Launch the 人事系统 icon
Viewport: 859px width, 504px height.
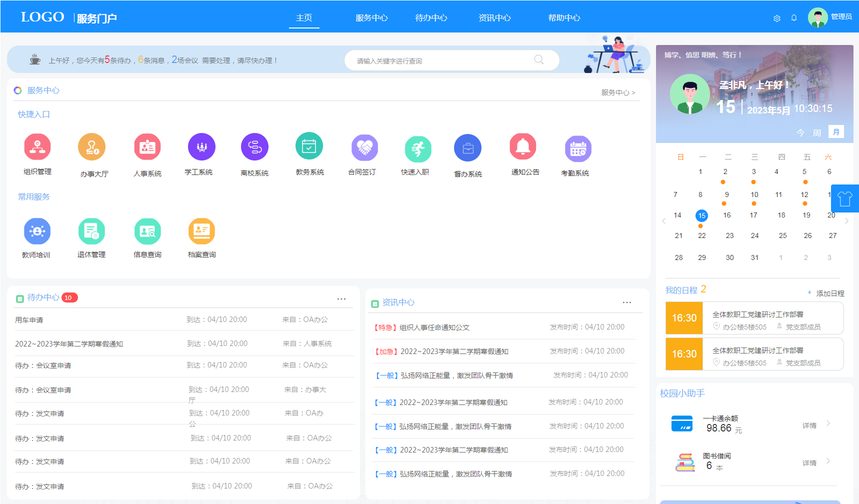click(147, 147)
